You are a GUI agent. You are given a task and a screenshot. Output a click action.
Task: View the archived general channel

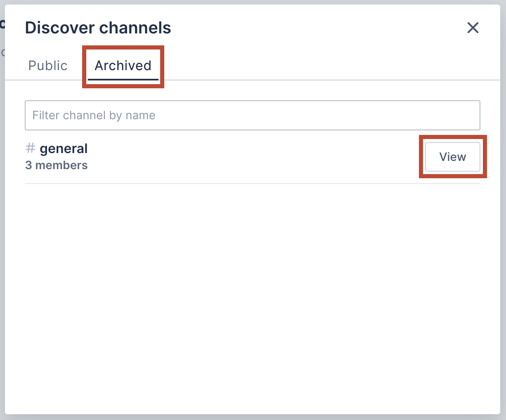click(x=452, y=157)
